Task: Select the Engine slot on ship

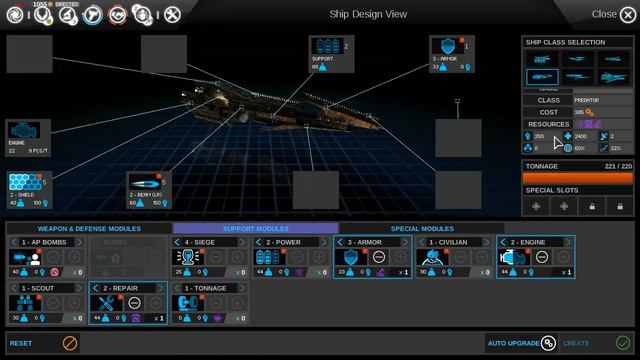Action: [x=28, y=138]
